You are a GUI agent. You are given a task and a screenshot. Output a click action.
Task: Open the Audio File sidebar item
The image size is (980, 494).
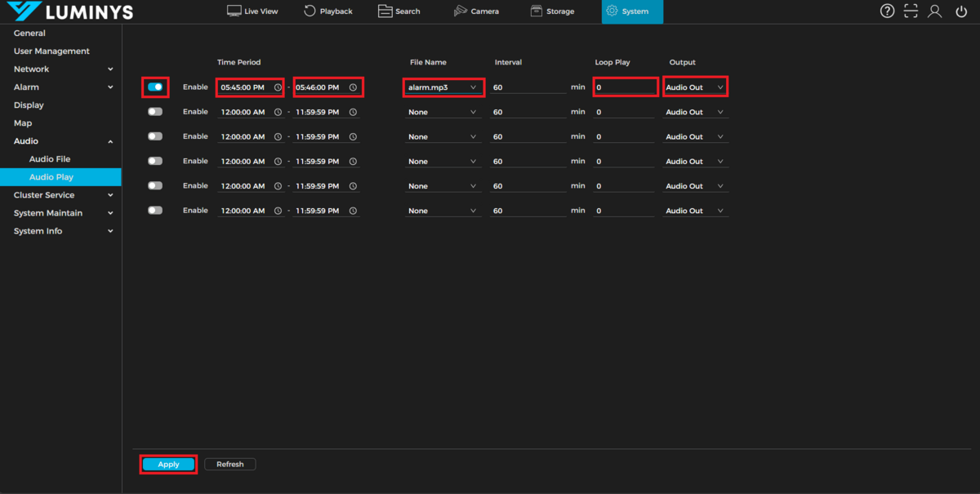coord(50,159)
